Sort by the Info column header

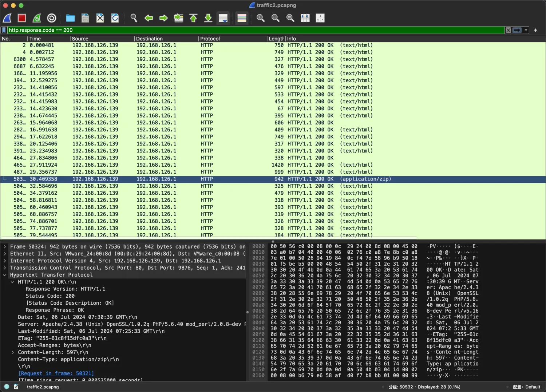pos(415,39)
